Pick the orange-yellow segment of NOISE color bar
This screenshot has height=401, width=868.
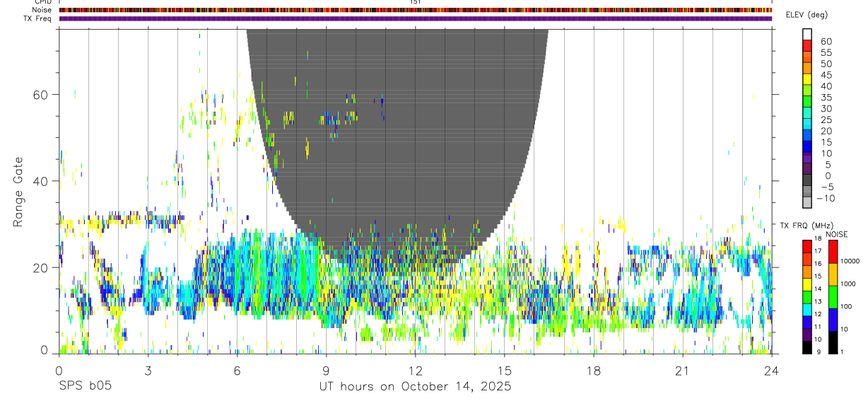click(833, 274)
